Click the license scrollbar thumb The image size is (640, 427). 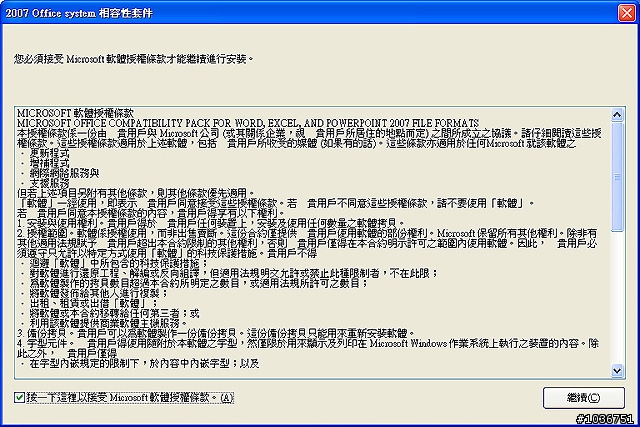[617, 177]
